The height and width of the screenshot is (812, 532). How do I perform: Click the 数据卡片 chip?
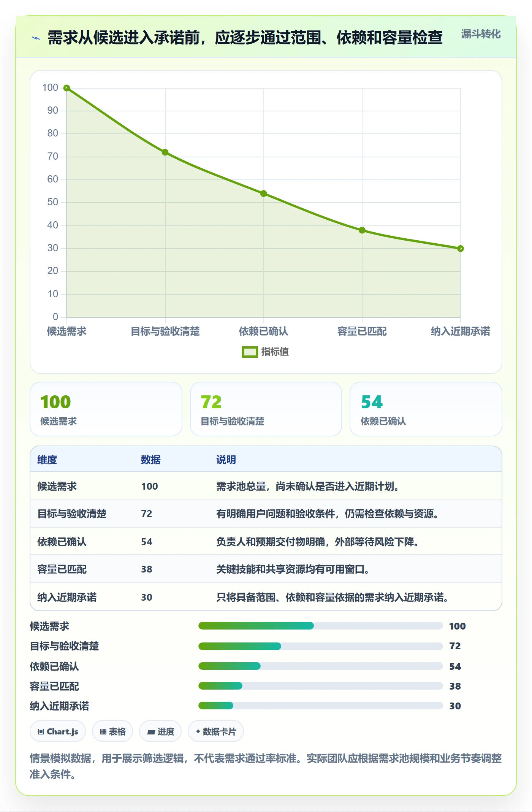click(216, 731)
